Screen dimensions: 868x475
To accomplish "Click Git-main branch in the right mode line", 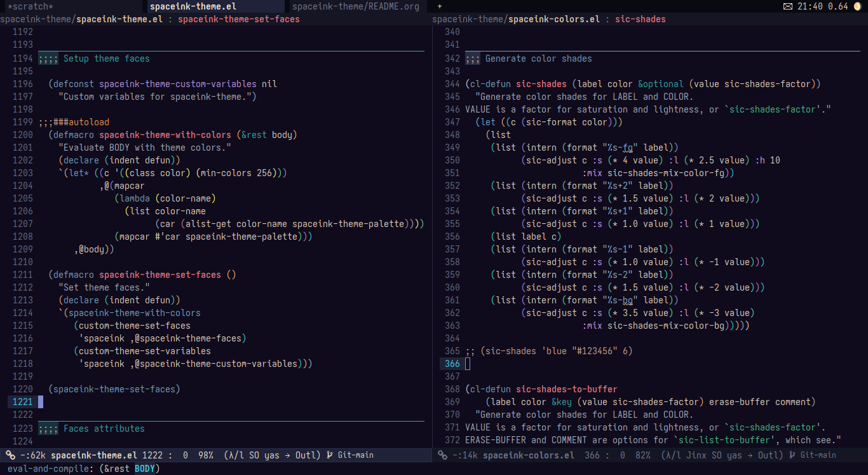I will pos(812,455).
